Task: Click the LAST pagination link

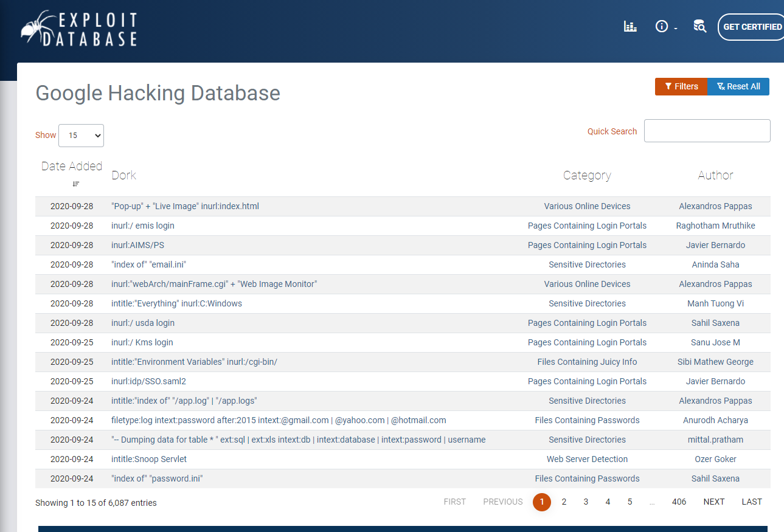Action: 752,502
